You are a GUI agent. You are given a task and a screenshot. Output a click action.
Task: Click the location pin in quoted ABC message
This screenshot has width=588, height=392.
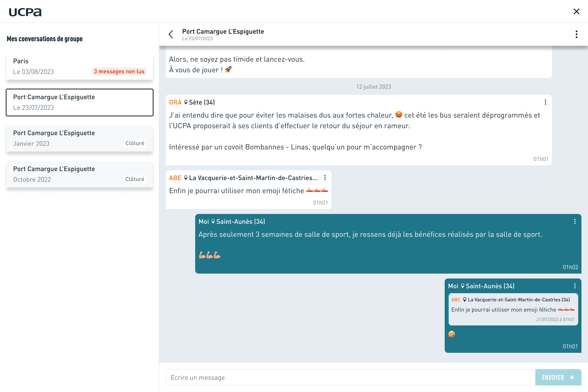click(x=465, y=300)
